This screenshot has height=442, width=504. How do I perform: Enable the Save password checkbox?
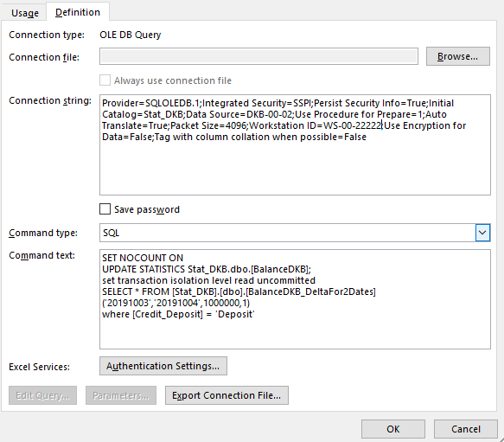click(105, 209)
